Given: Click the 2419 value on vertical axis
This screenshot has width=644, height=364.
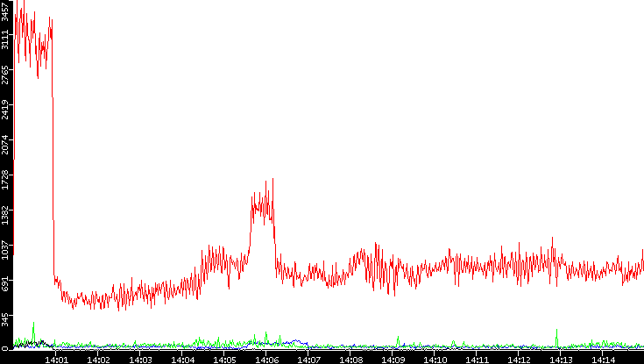Looking at the screenshot, I should click(5, 110).
